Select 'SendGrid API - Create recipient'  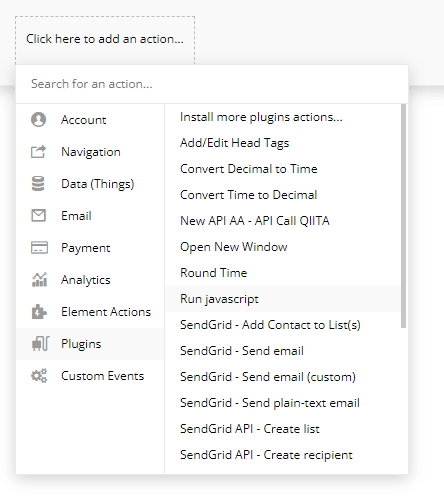tap(266, 455)
